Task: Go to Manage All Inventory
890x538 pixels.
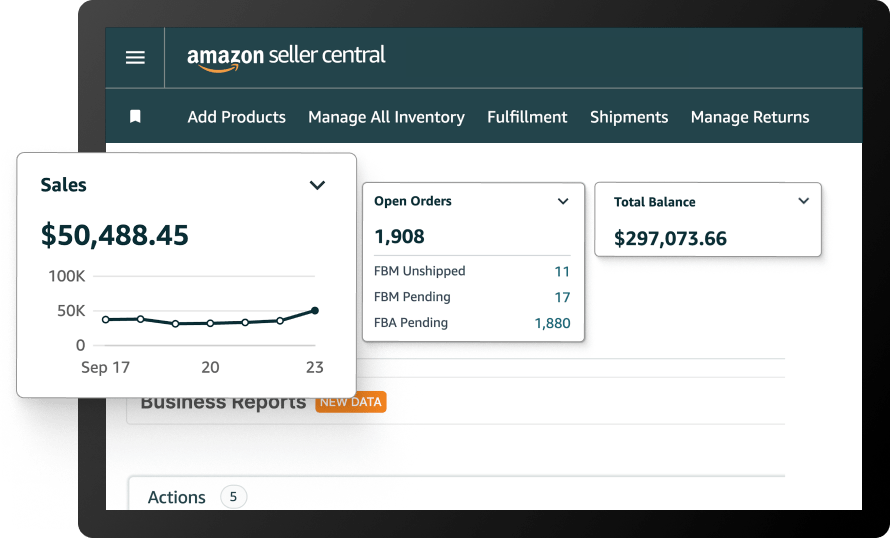Action: click(386, 117)
